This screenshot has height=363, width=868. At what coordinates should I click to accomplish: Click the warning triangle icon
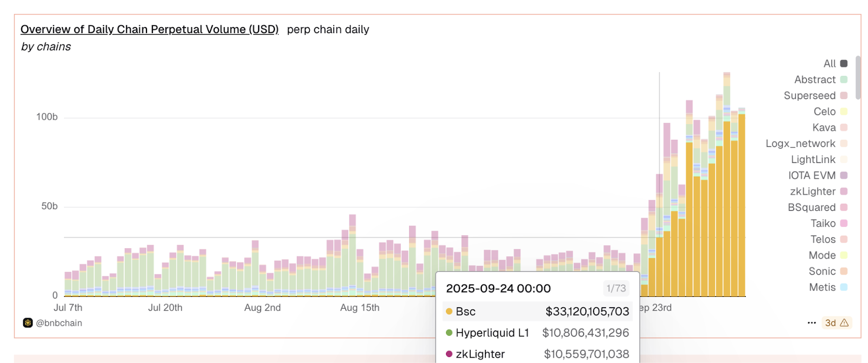(844, 323)
